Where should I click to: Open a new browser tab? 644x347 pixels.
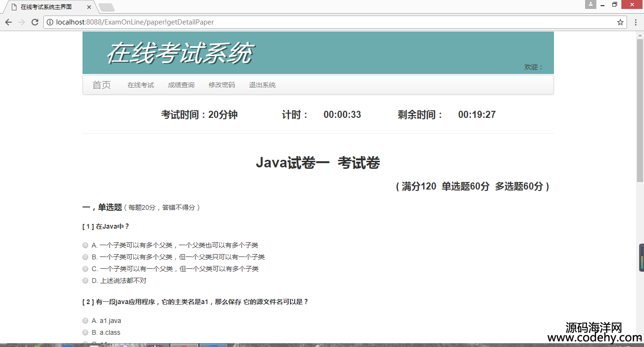(x=107, y=7)
